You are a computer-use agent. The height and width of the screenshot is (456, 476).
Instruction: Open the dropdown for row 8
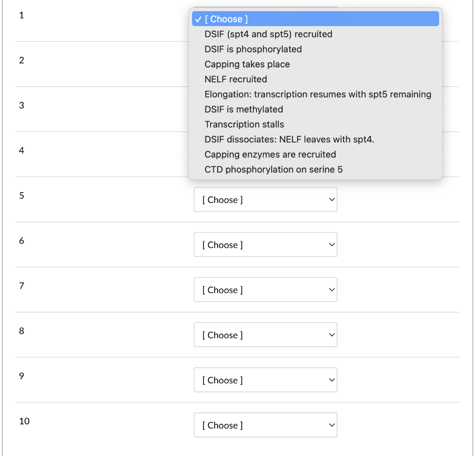(x=265, y=335)
